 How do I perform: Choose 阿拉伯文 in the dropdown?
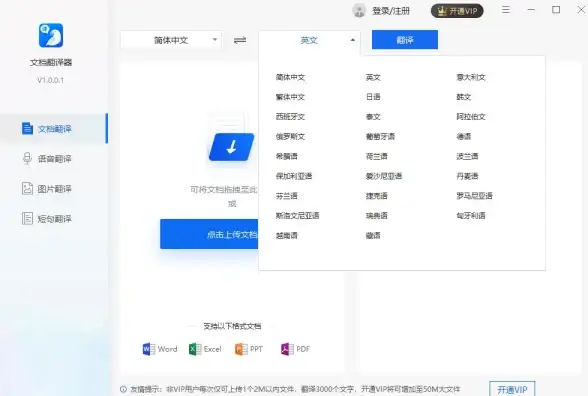pos(471,117)
